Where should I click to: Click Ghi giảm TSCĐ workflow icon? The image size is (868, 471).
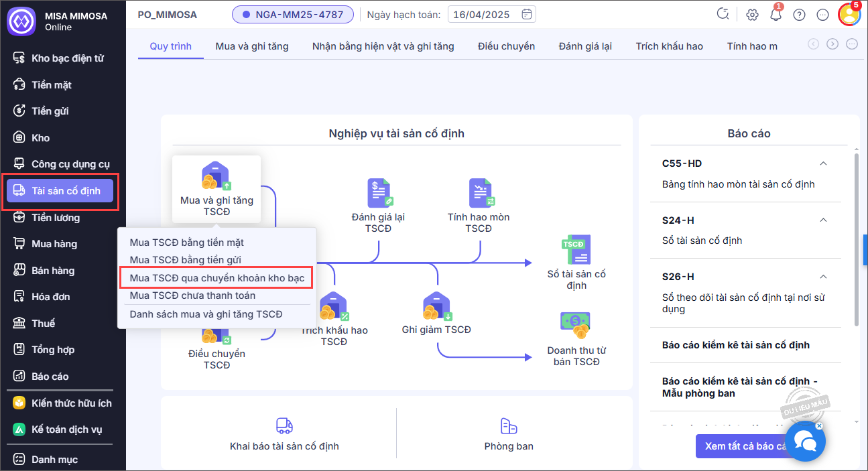[x=436, y=308]
